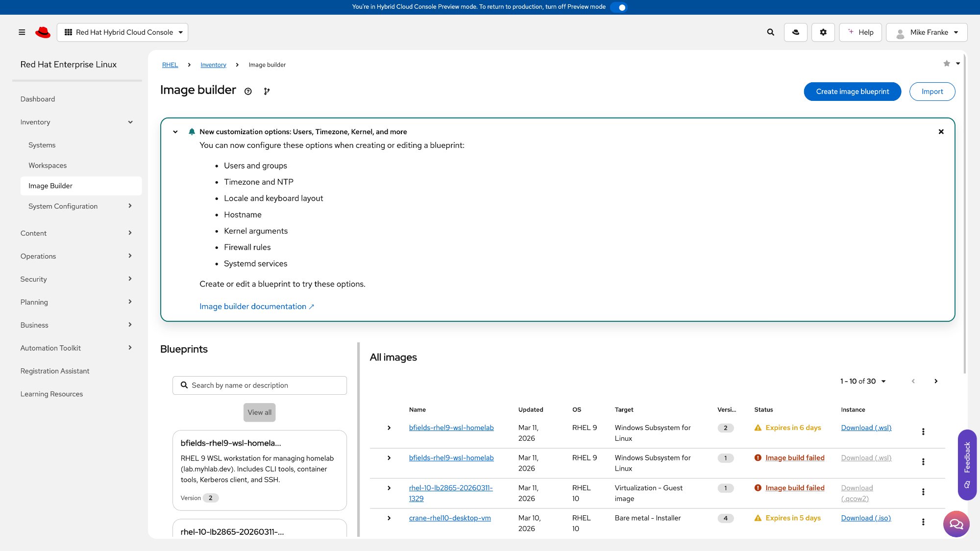
Task: Select Image Builder in the left sidebar
Action: coord(50,186)
